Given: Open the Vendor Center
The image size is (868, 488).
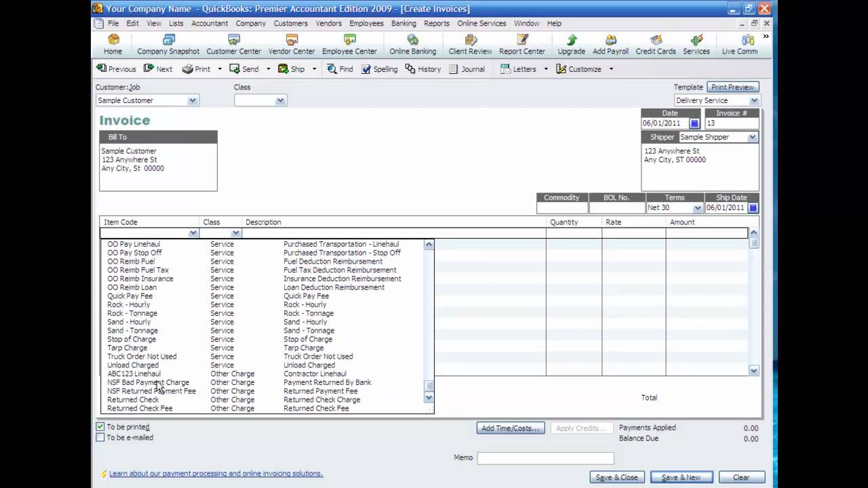Looking at the screenshot, I should click(292, 45).
